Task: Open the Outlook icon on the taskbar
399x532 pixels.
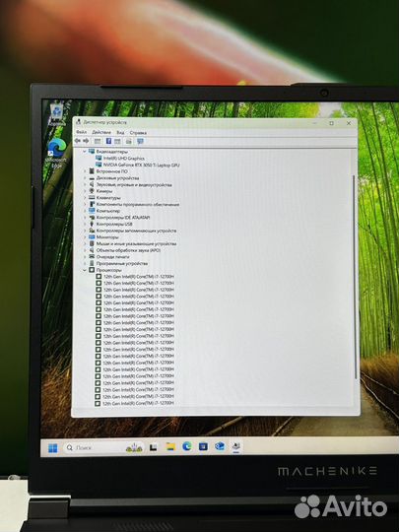Action: point(220,446)
